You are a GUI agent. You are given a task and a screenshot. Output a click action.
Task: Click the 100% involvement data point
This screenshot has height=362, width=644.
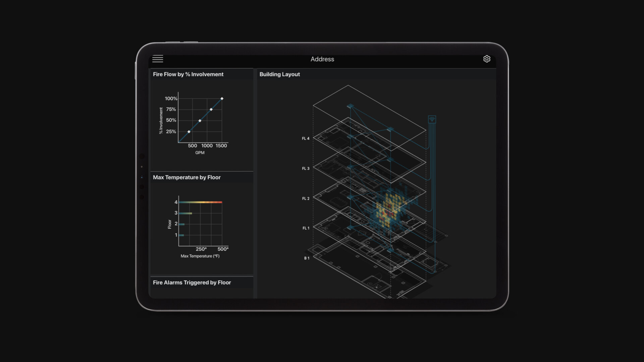pos(222,99)
